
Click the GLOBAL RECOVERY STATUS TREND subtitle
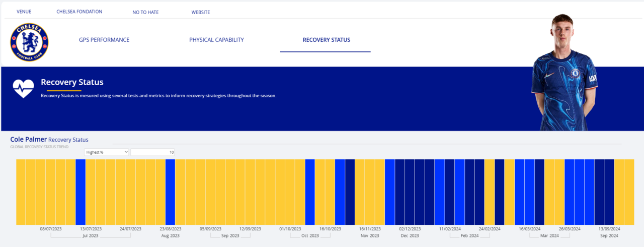click(39, 147)
